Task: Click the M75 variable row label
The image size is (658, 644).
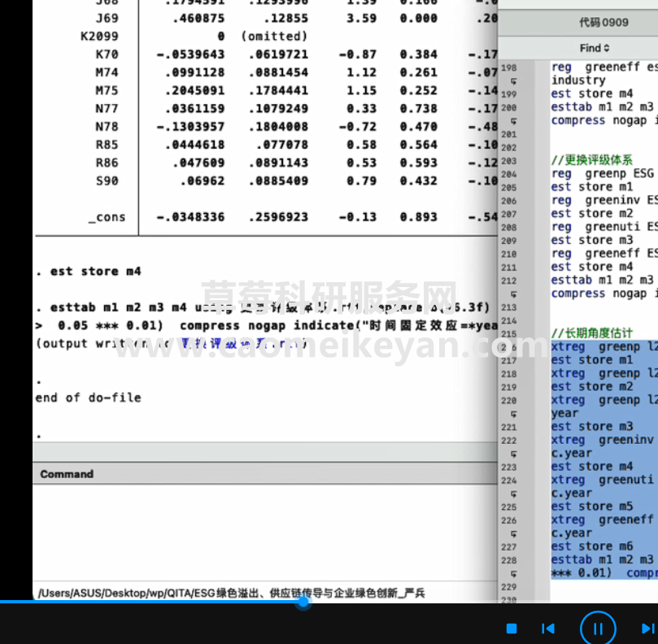Action: coord(107,90)
